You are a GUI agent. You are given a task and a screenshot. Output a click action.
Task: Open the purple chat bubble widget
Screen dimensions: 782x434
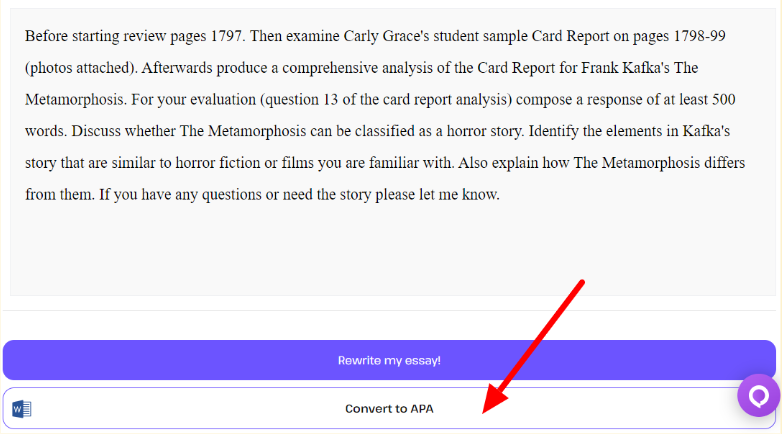click(x=758, y=396)
